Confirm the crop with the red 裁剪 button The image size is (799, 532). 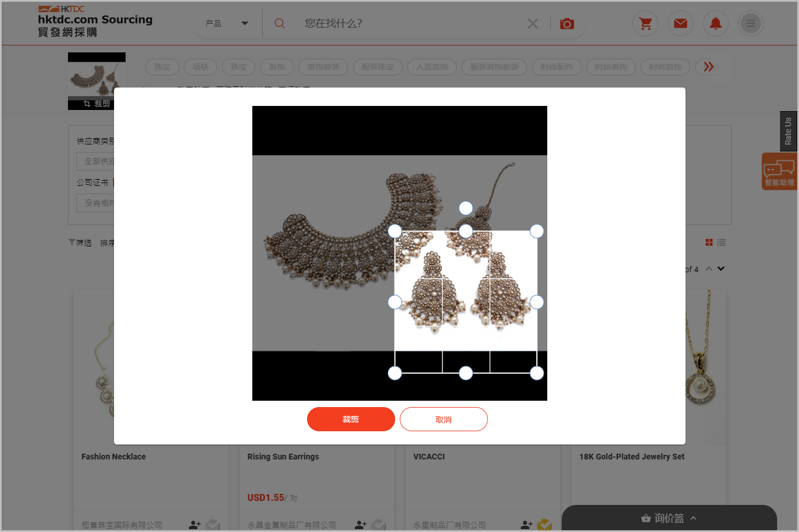(351, 419)
